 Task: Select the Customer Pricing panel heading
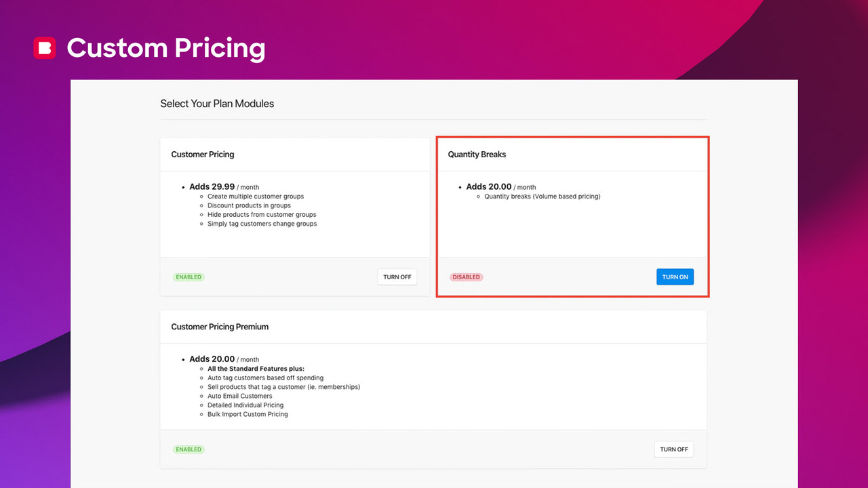202,154
